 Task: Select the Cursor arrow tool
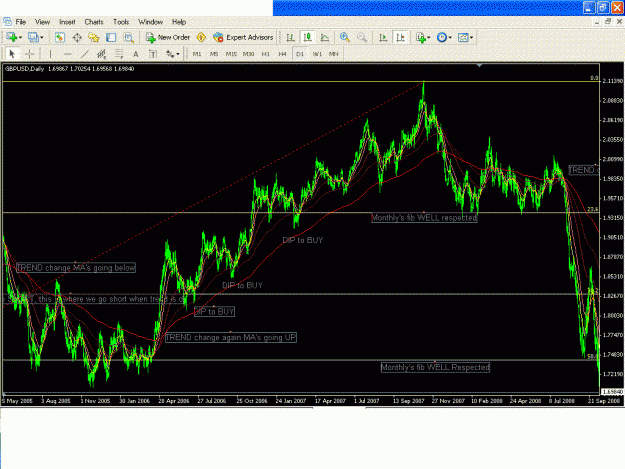coord(12,54)
